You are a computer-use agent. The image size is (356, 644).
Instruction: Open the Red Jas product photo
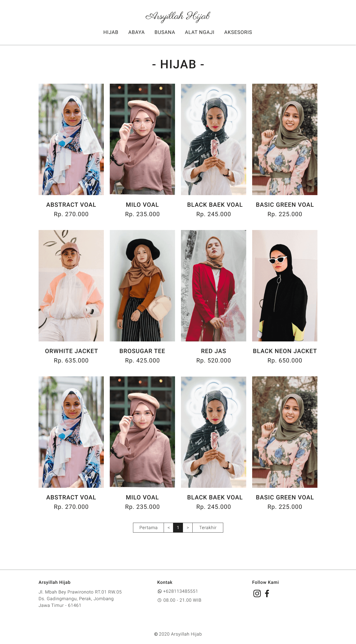click(213, 285)
